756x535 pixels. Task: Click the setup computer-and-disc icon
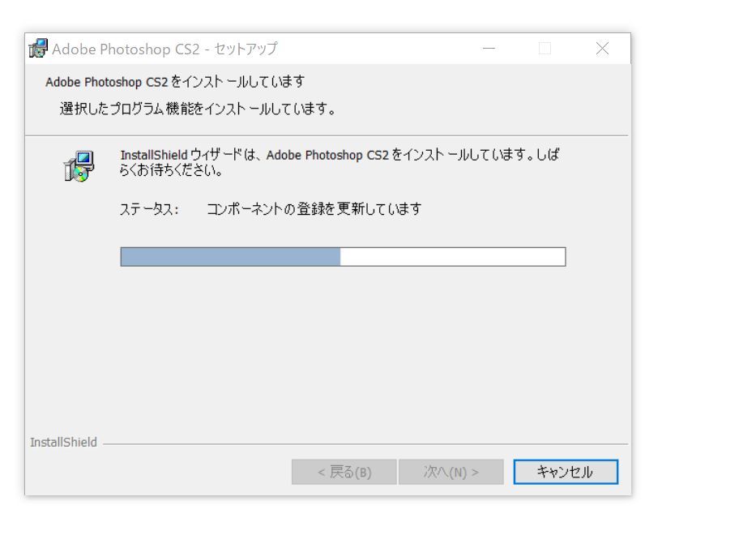pyautogui.click(x=79, y=166)
